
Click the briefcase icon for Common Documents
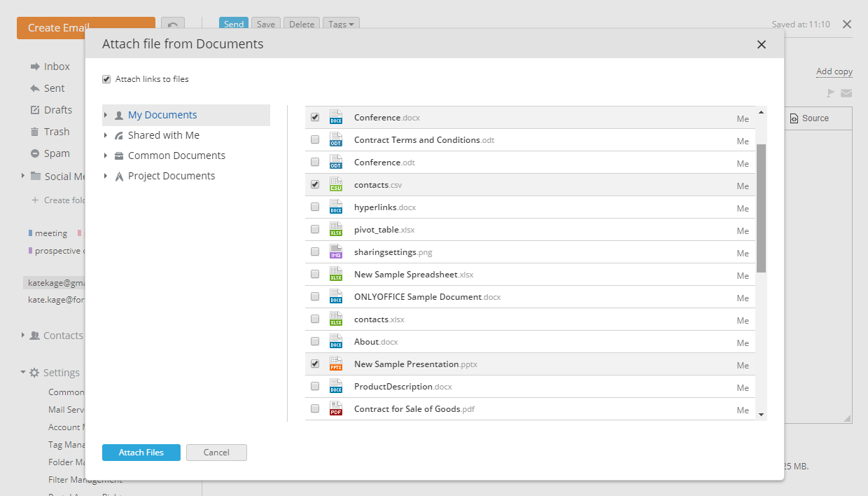[x=119, y=156]
